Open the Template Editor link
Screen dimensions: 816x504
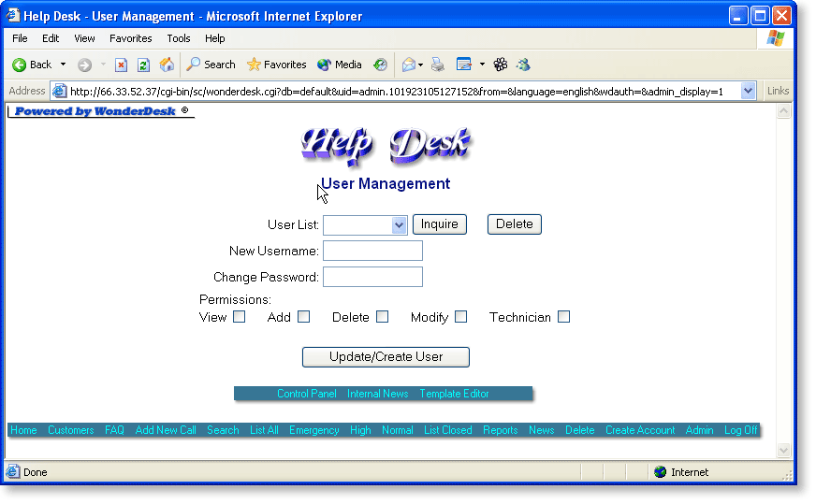[x=454, y=394]
